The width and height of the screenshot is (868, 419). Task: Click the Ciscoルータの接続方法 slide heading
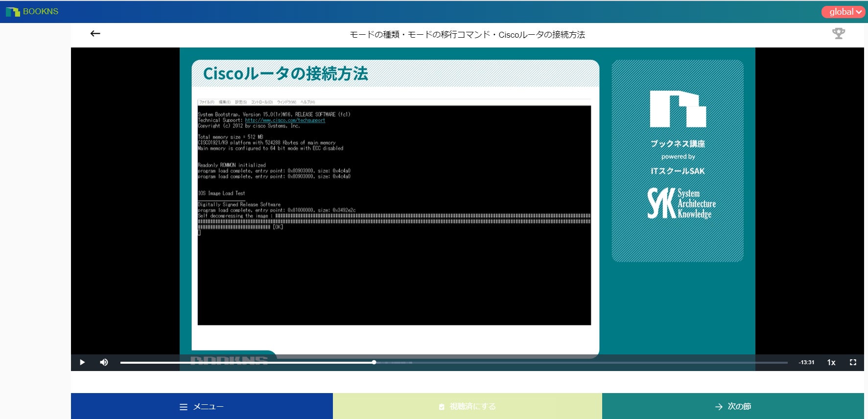(x=285, y=73)
